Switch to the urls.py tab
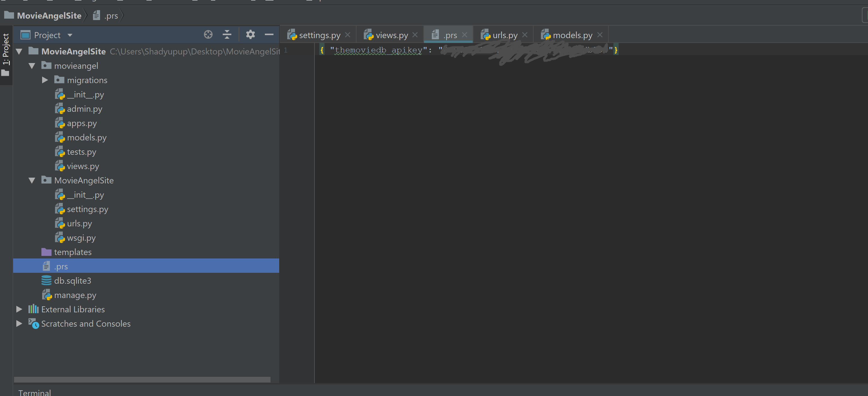Viewport: 868px width, 396px height. (x=504, y=34)
